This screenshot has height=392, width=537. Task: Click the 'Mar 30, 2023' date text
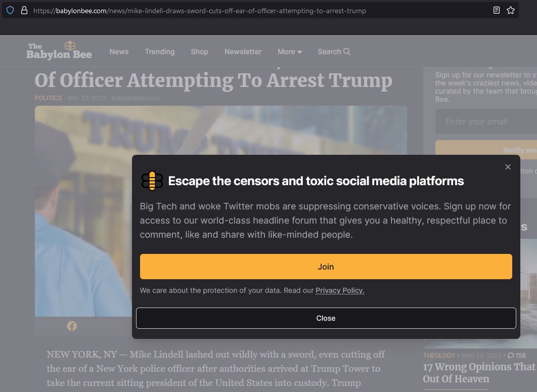(86, 98)
